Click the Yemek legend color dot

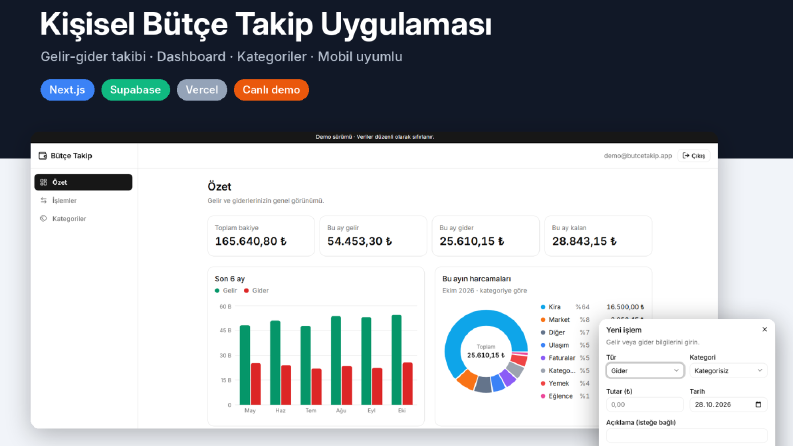click(543, 383)
